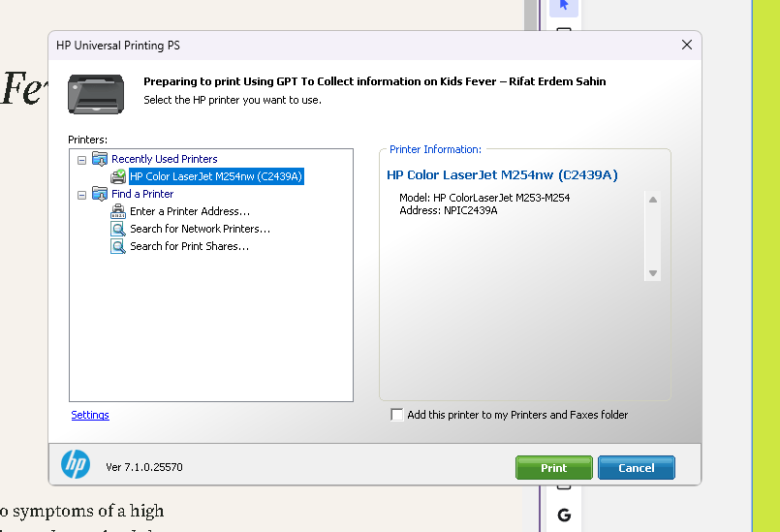
Task: Choose Enter a Printer Address option
Action: click(x=190, y=211)
